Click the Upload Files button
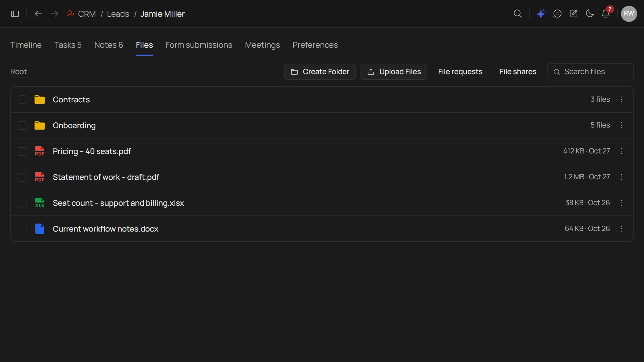This screenshot has height=362, width=644. click(394, 72)
